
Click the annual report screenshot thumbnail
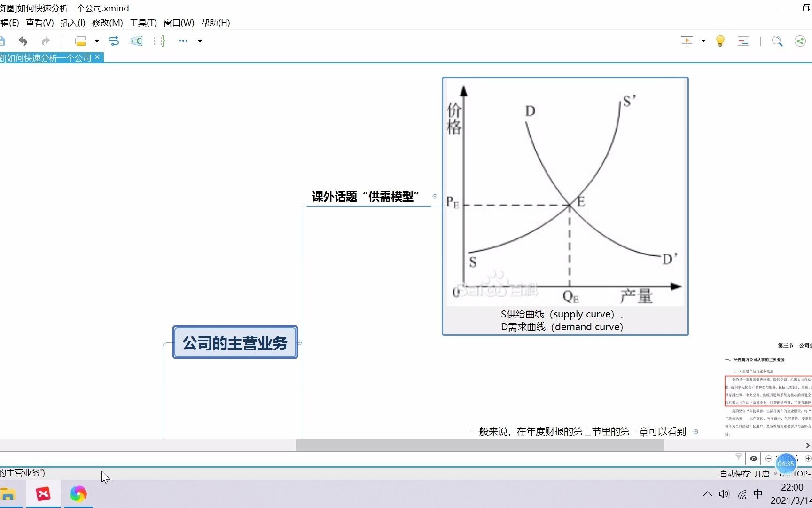point(768,389)
